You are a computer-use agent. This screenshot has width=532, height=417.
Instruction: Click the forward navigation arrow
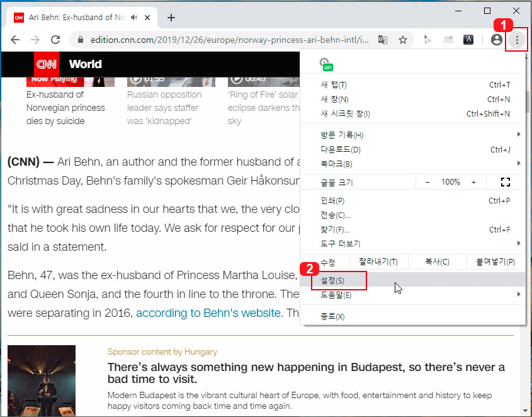pyautogui.click(x=35, y=40)
